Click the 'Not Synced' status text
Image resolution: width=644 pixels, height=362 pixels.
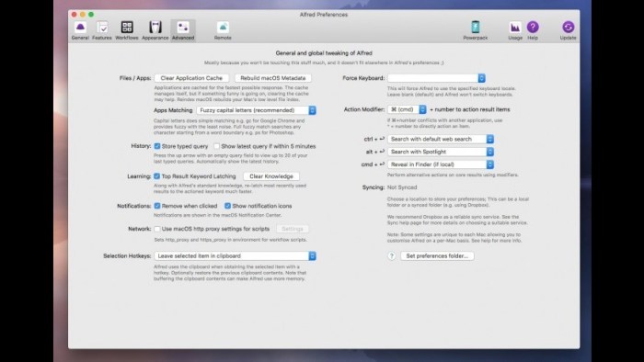[402, 187]
